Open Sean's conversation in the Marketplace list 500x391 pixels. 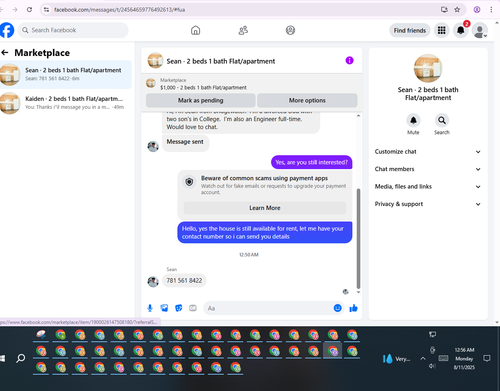66,74
